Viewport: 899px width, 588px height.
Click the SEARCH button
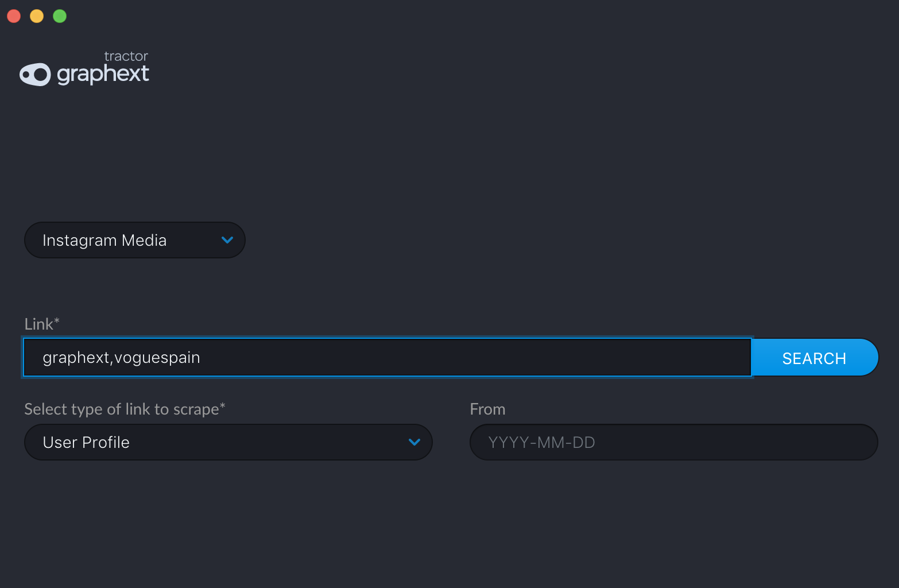pyautogui.click(x=814, y=358)
